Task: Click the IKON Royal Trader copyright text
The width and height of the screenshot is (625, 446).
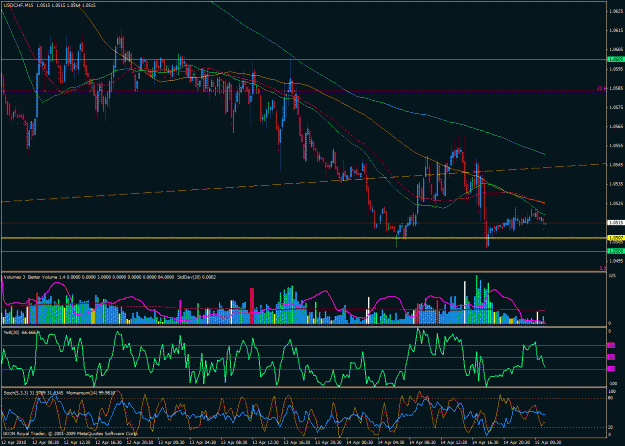Action: point(70,433)
